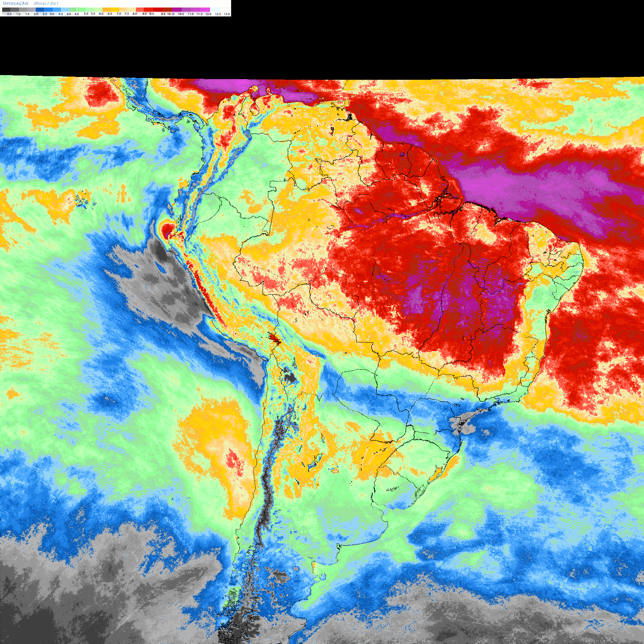Screen dimensions: 644x644
Task: Click the 3.0 legend value
Action: [52, 14]
